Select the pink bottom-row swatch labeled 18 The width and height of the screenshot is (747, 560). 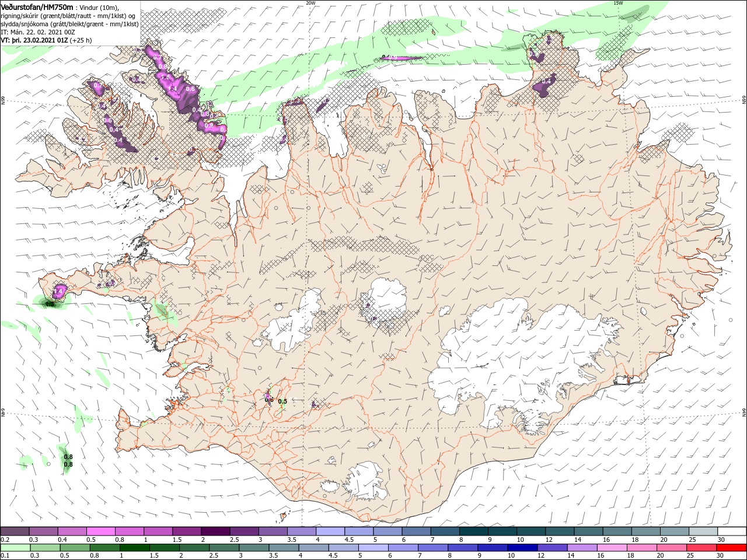(x=642, y=548)
